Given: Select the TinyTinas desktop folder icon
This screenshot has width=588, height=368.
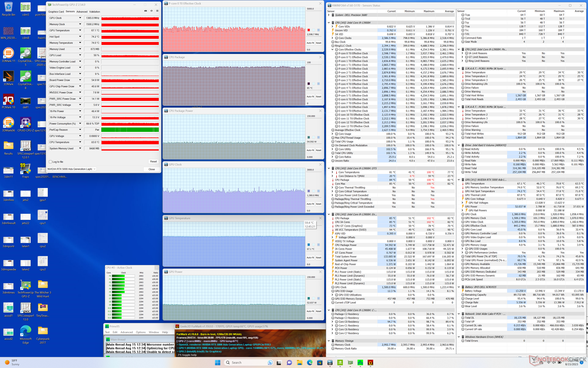Looking at the screenshot, I should 43,310.
